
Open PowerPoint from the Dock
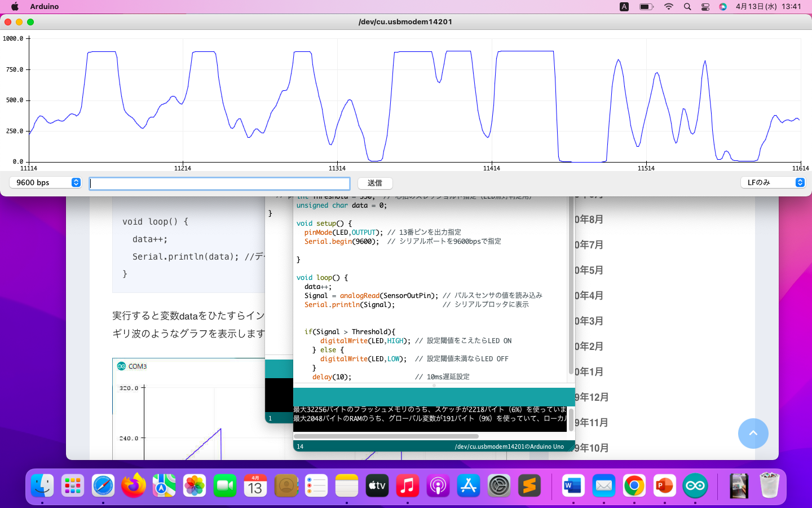tap(665, 485)
